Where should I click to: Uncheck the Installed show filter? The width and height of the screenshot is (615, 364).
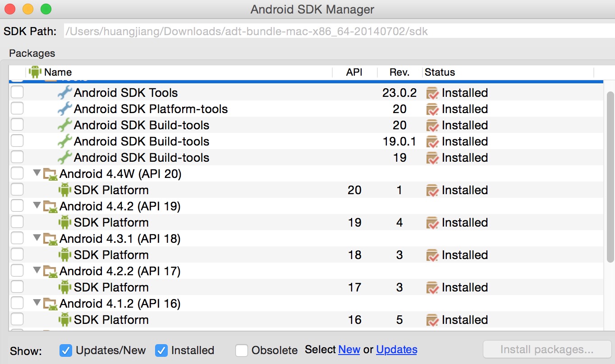(x=161, y=350)
